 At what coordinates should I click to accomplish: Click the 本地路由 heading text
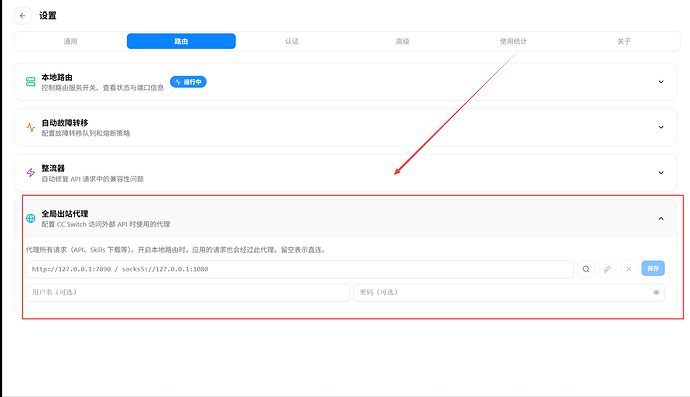(x=57, y=77)
